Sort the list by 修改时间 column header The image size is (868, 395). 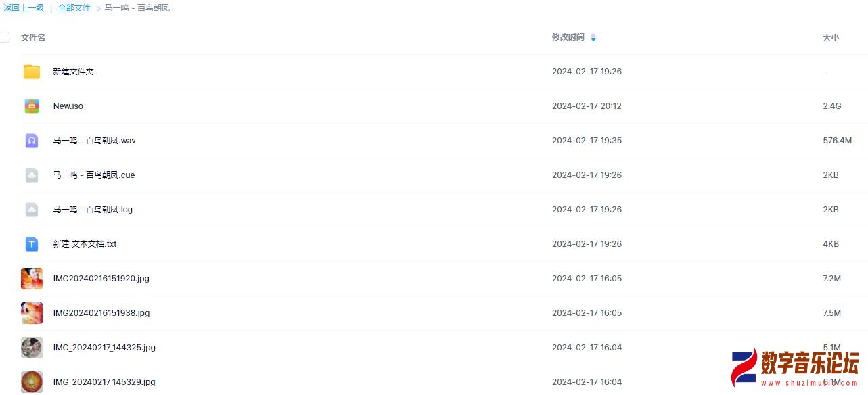click(x=568, y=37)
